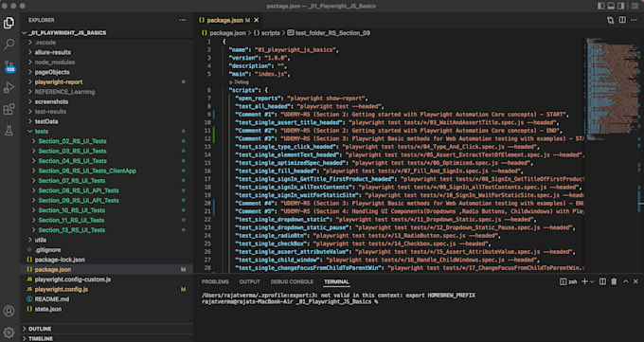This screenshot has width=644, height=342.
Task: Expand the TIMELINE section
Action: [40, 338]
